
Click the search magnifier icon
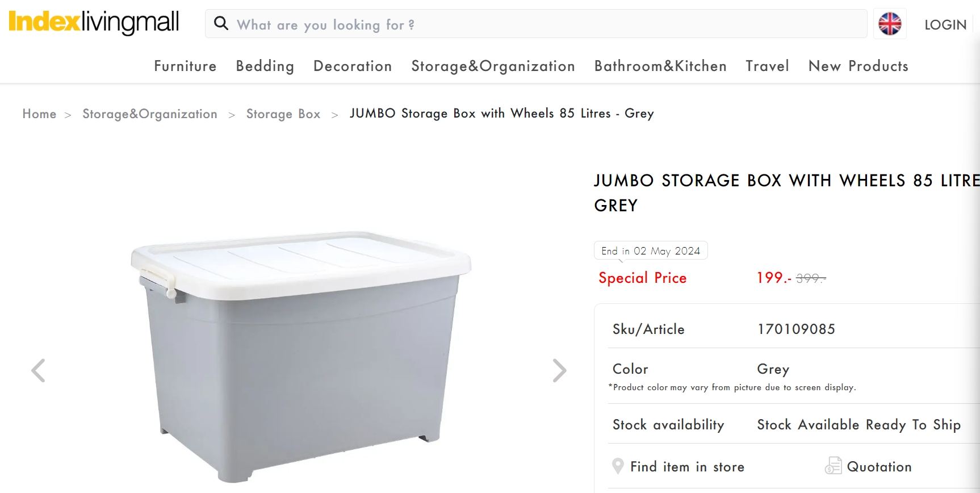pyautogui.click(x=221, y=24)
